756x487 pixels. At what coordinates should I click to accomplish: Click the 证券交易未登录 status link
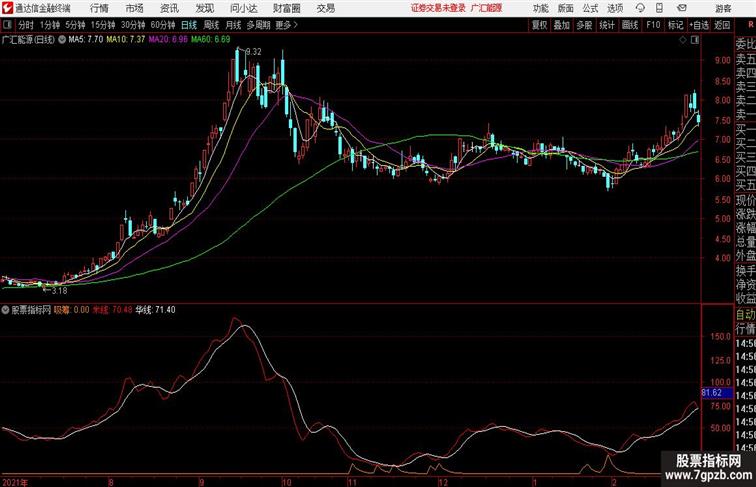pyautogui.click(x=438, y=8)
